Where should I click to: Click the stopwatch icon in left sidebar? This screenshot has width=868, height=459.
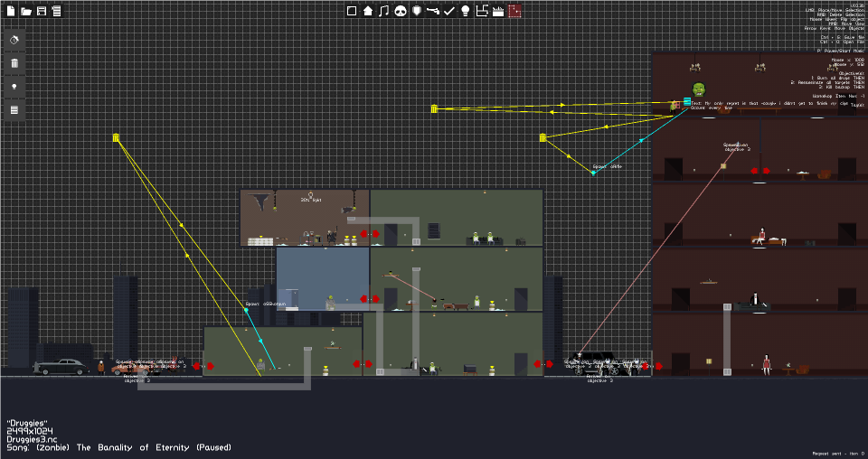(x=15, y=40)
